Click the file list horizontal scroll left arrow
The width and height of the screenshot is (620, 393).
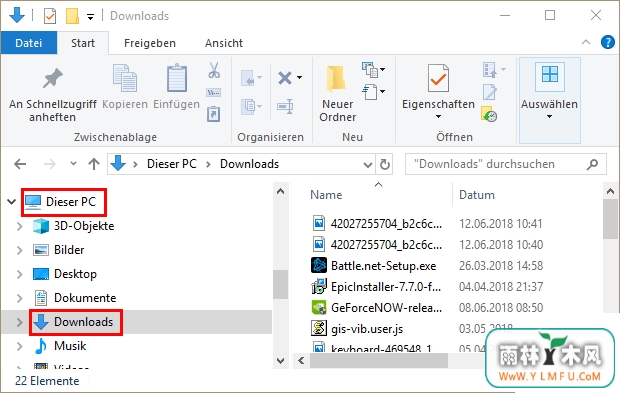point(301,361)
